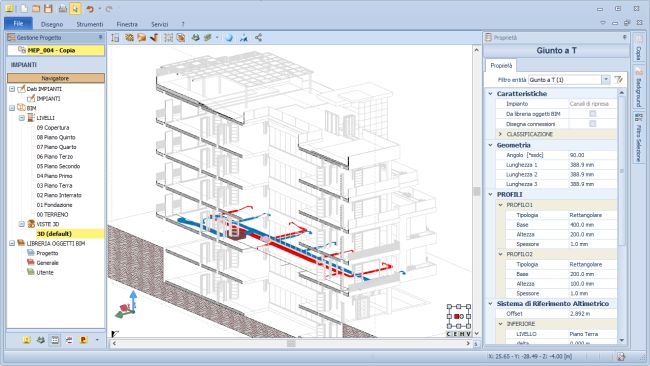Open the Filtro entità dropdown
Screen dimensions: 650x366
606,80
